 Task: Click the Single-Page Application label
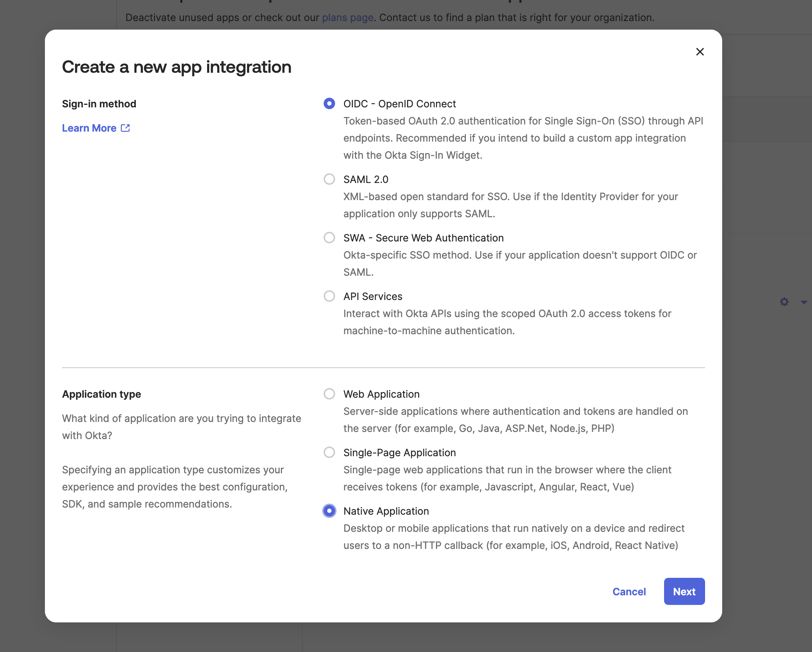click(399, 452)
